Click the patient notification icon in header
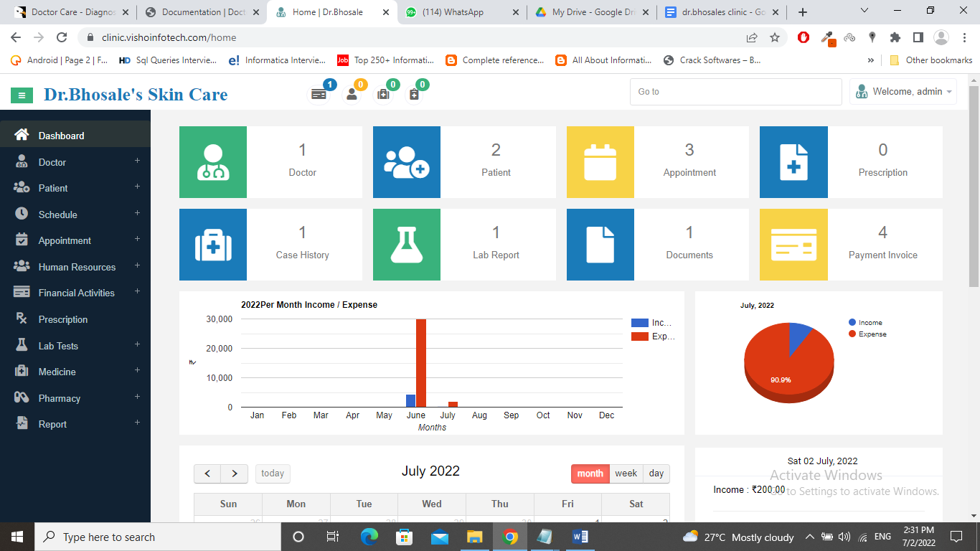 (352, 95)
